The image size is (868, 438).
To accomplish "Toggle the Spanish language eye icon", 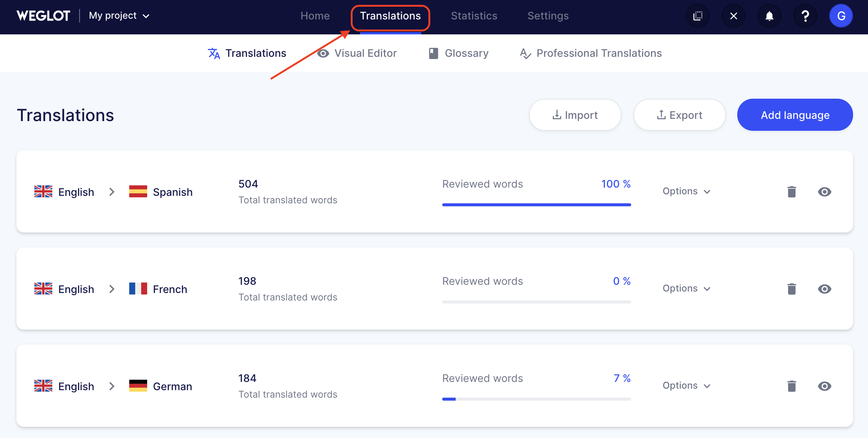I will 824,192.
